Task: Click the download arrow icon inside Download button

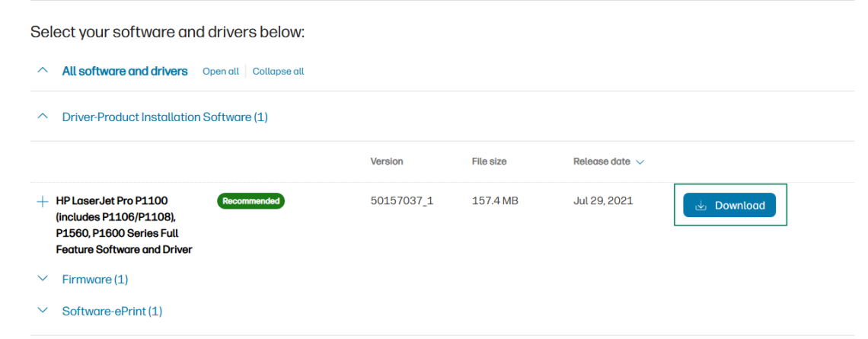Action: pyautogui.click(x=701, y=206)
